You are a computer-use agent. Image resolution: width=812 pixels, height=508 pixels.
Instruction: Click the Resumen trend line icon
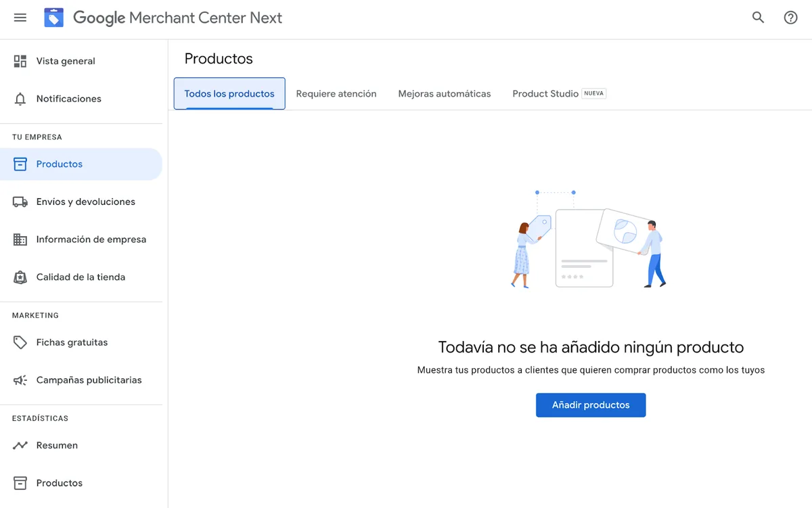20,445
